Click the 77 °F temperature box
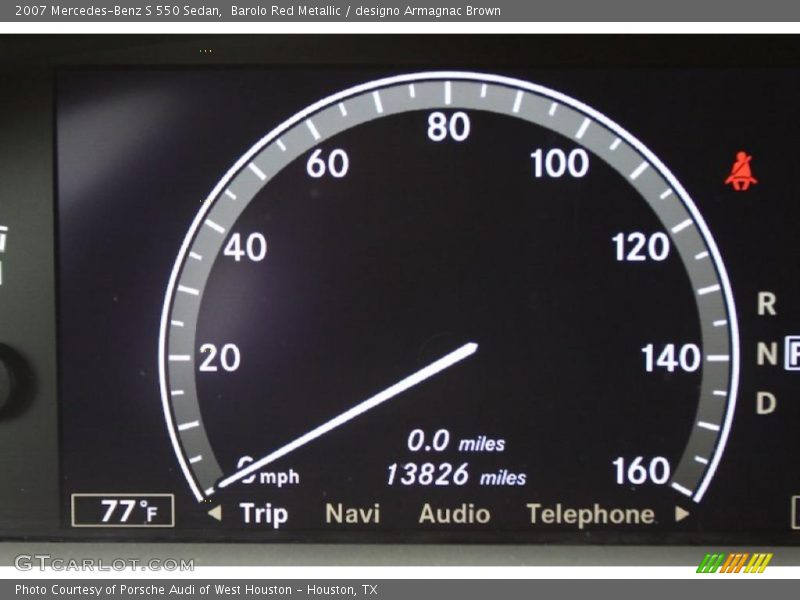Image resolution: width=800 pixels, height=600 pixels. point(123,510)
